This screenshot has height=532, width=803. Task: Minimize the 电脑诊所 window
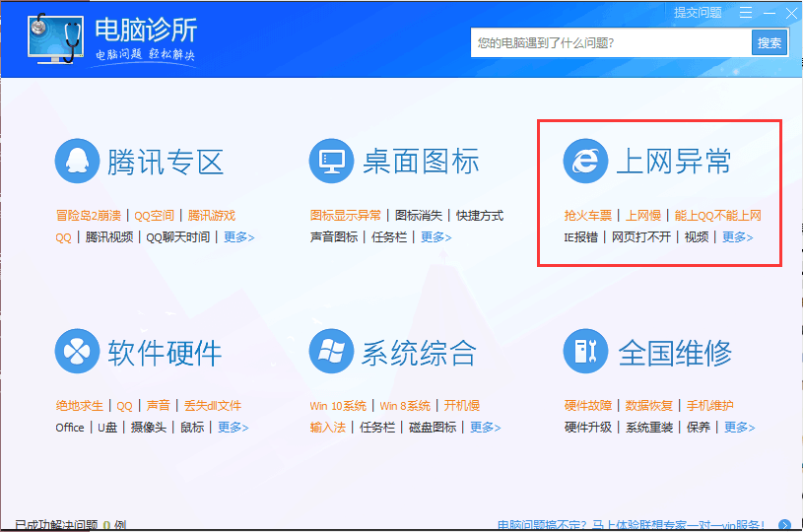tap(770, 13)
